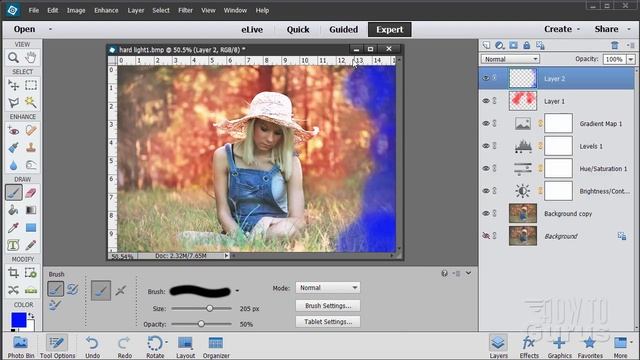Open the Layer menu
This screenshot has height=360, width=640.
click(136, 11)
